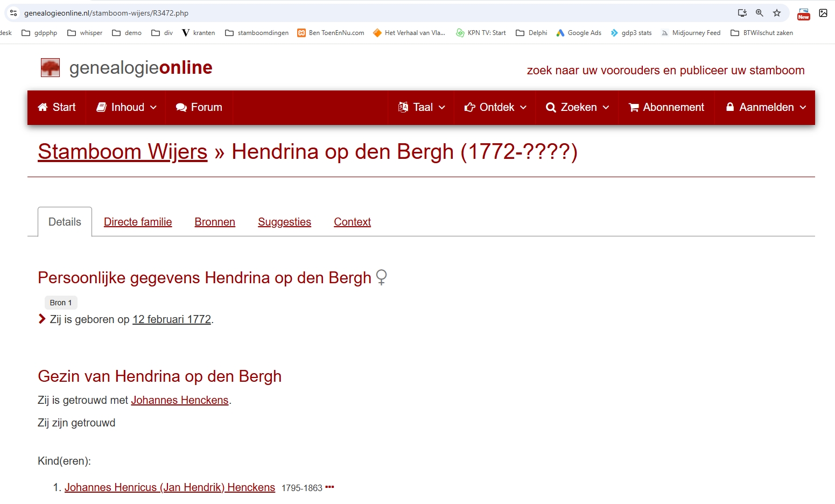Follow the Stamboom Wijers title link
This screenshot has height=504, width=835.
click(x=122, y=152)
